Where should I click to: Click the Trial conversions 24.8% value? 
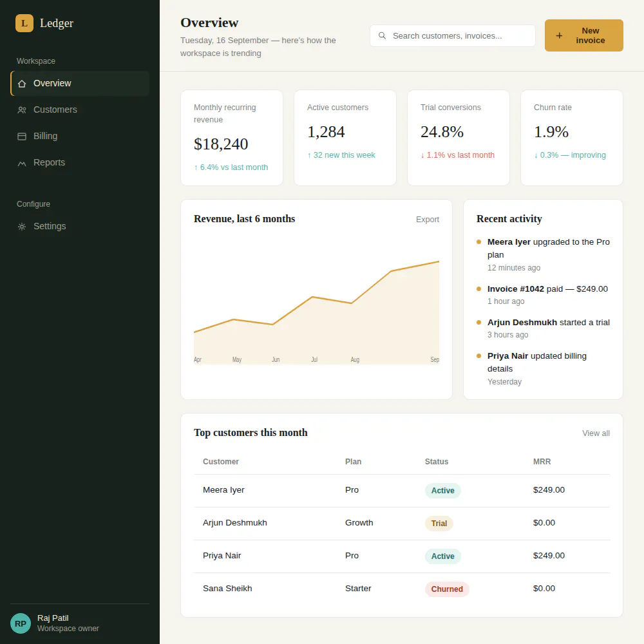click(x=442, y=132)
